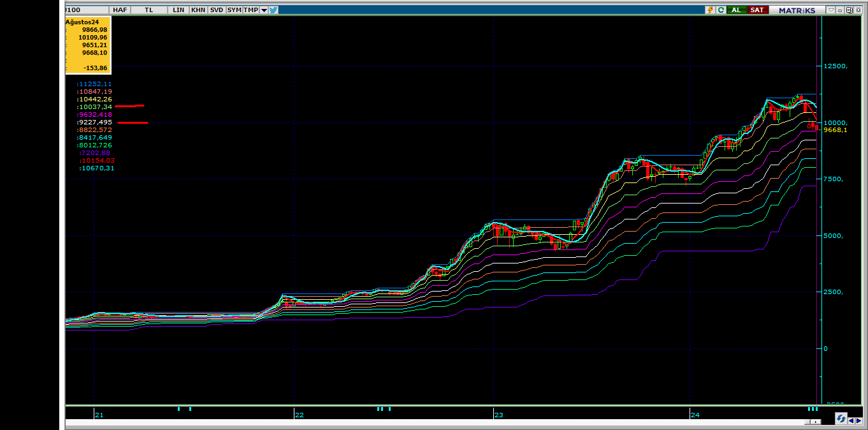868x430 pixels.
Task: Click the indicator value 7202,88
Action: (x=95, y=152)
